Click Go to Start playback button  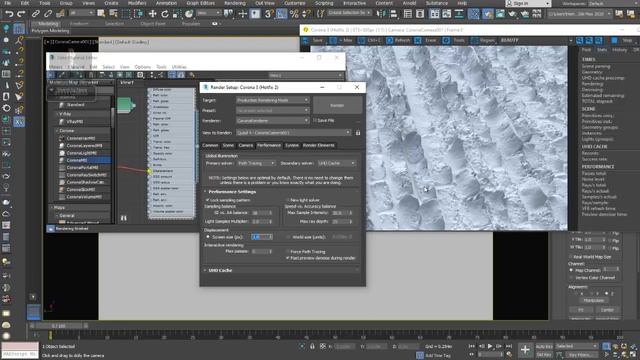click(472, 346)
